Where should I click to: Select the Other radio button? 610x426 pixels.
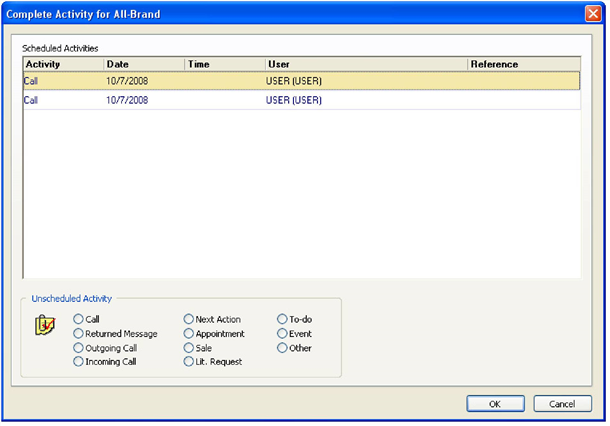(x=282, y=348)
